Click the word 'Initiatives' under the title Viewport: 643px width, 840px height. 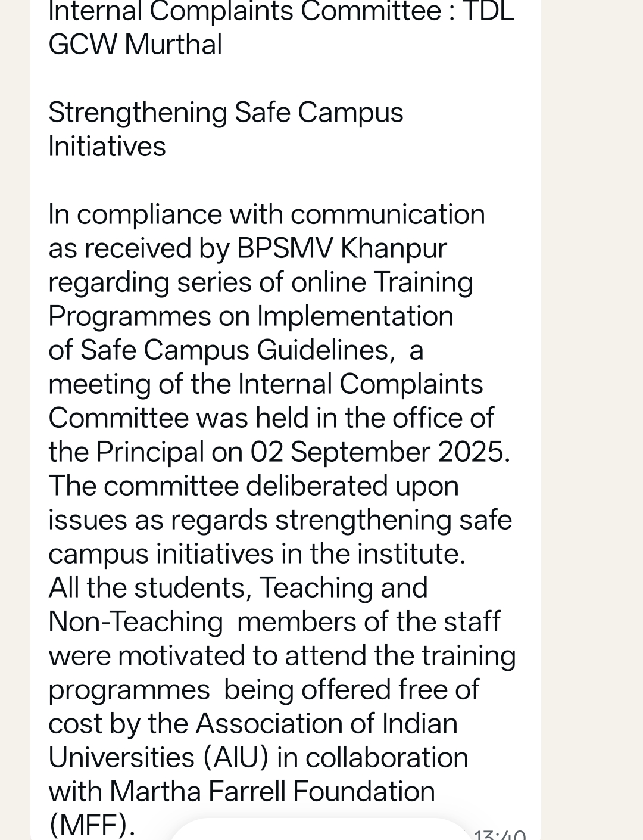point(107,147)
